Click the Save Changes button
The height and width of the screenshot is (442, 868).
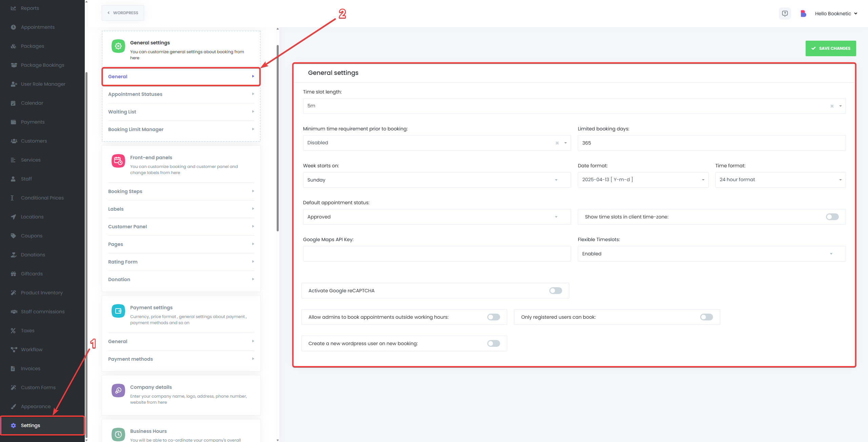click(x=830, y=48)
